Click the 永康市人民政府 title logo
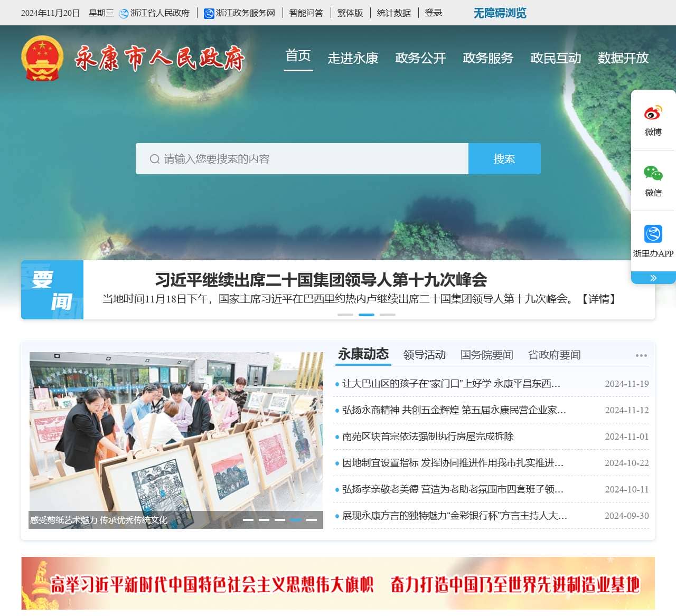The height and width of the screenshot is (616, 676). (159, 58)
